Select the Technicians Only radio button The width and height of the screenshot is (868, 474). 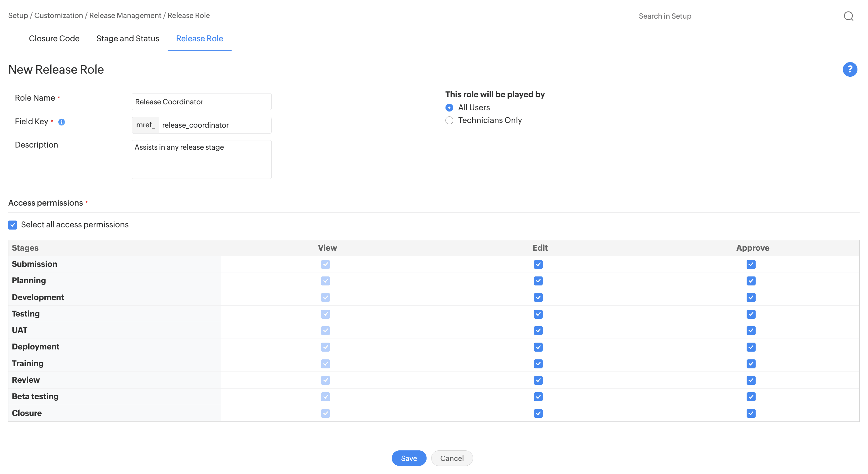449,120
